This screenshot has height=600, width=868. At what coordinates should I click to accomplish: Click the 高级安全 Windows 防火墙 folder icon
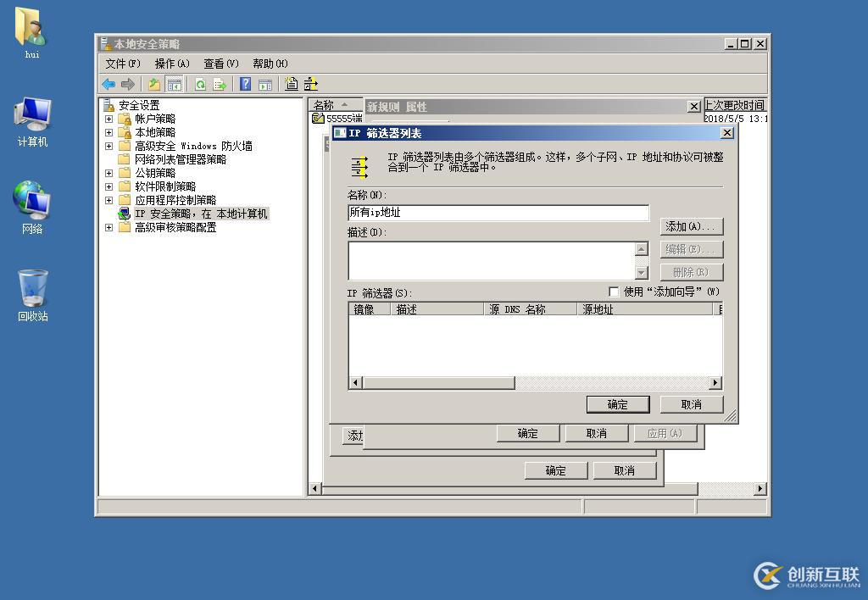click(125, 146)
